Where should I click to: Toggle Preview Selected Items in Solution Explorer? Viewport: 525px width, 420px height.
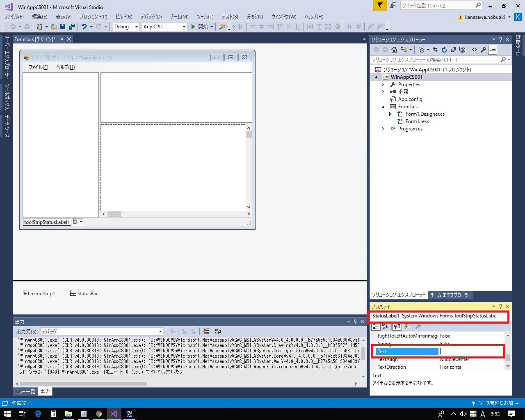point(493,50)
